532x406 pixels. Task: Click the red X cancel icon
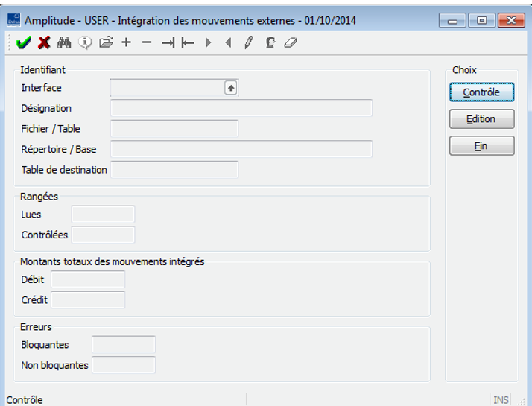click(x=44, y=43)
